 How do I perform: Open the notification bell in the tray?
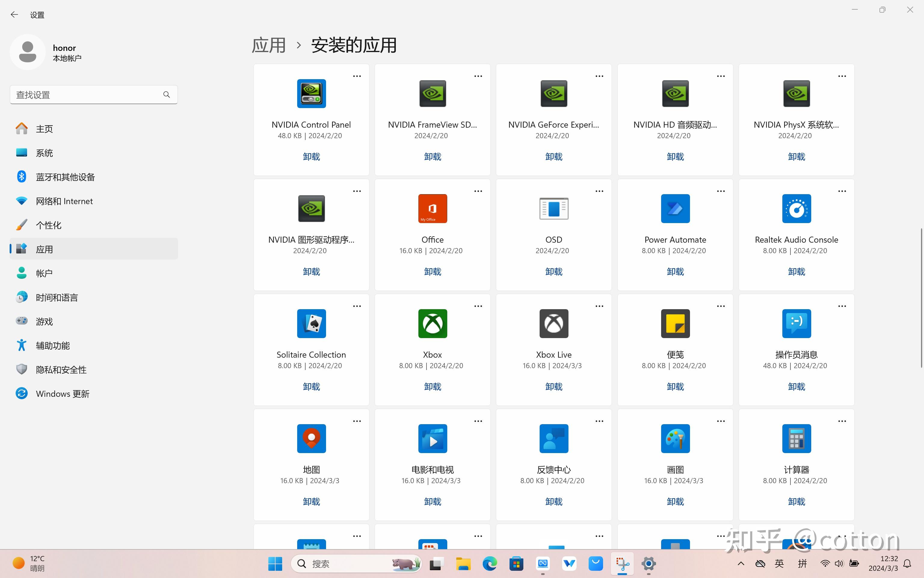pyautogui.click(x=907, y=564)
